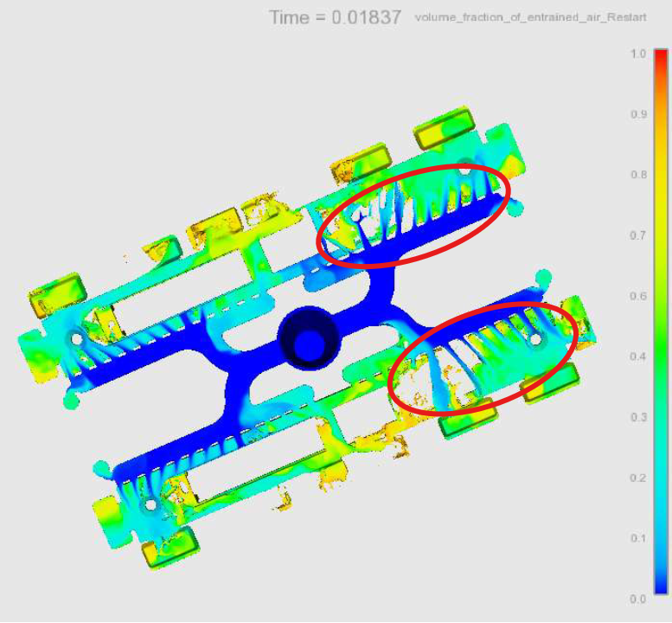This screenshot has width=672, height=623.
Task: Click the white hole in lower-right ellipse
Action: (535, 340)
